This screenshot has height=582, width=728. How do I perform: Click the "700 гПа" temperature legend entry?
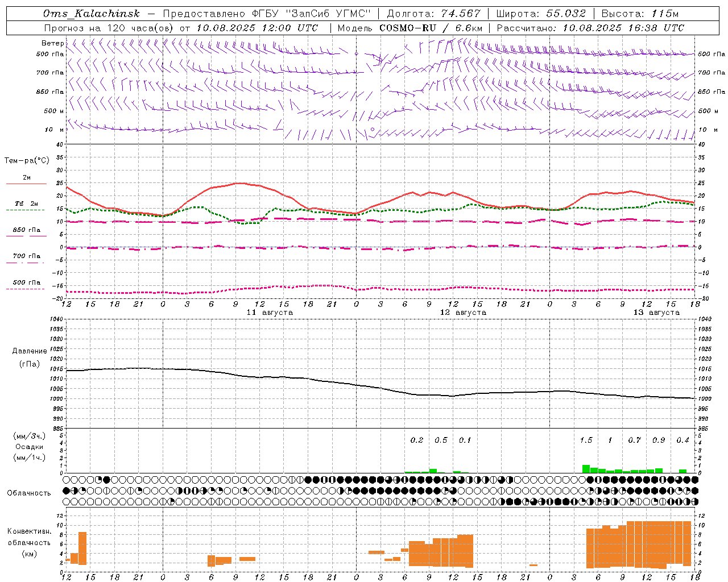pyautogui.click(x=27, y=256)
